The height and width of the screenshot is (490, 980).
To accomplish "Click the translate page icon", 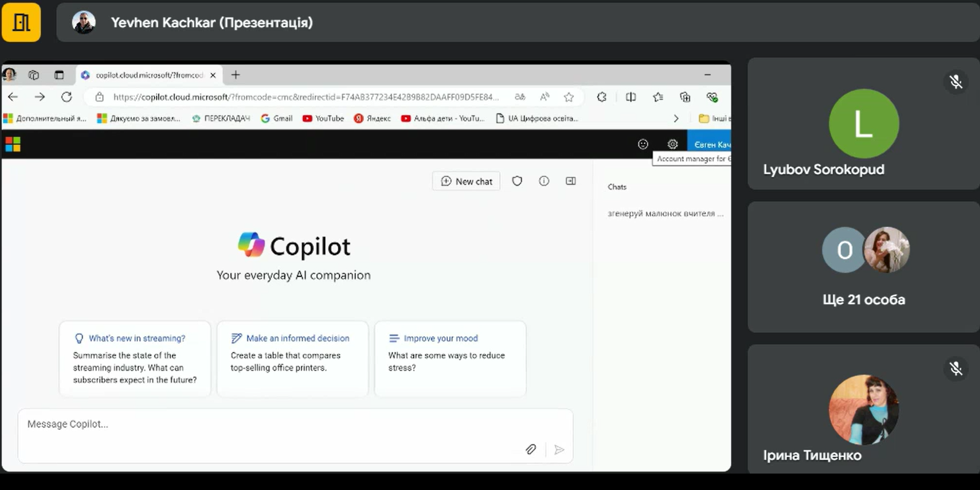I will coord(520,97).
